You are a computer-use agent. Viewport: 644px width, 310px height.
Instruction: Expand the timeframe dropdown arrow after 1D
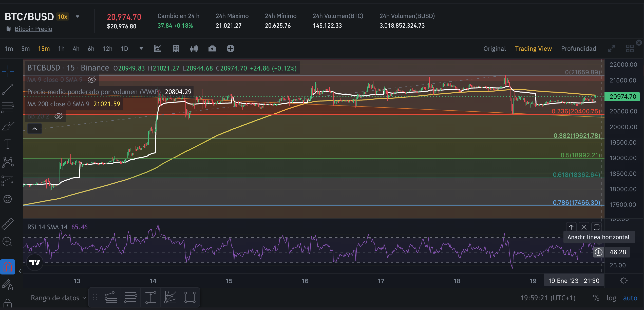pyautogui.click(x=141, y=48)
